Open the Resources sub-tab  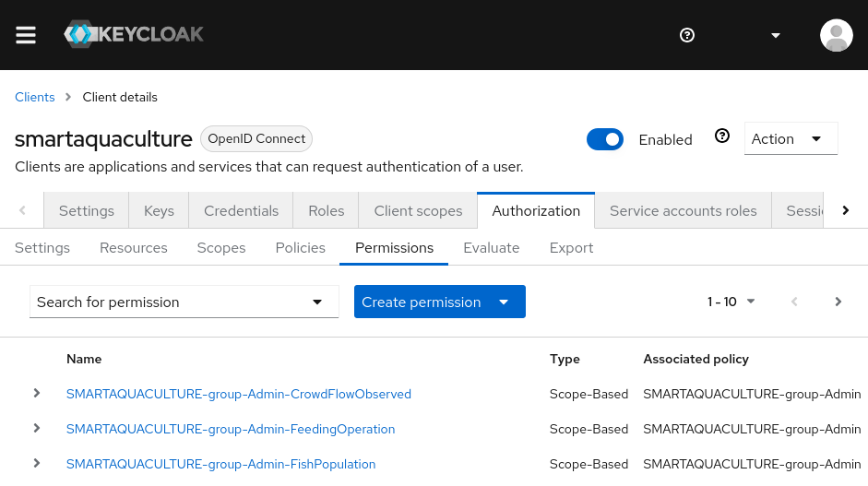pos(134,247)
